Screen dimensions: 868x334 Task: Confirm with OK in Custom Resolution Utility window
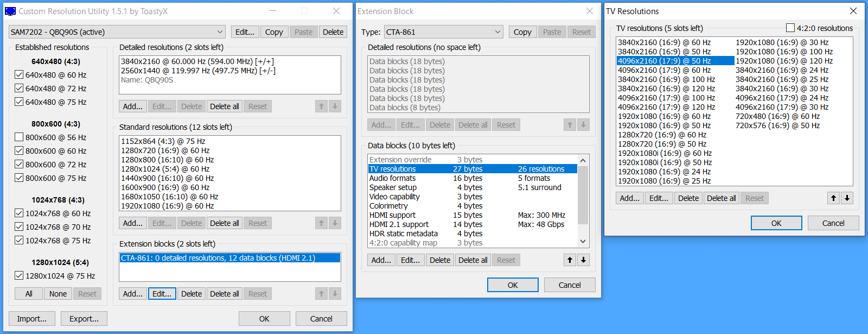264,319
